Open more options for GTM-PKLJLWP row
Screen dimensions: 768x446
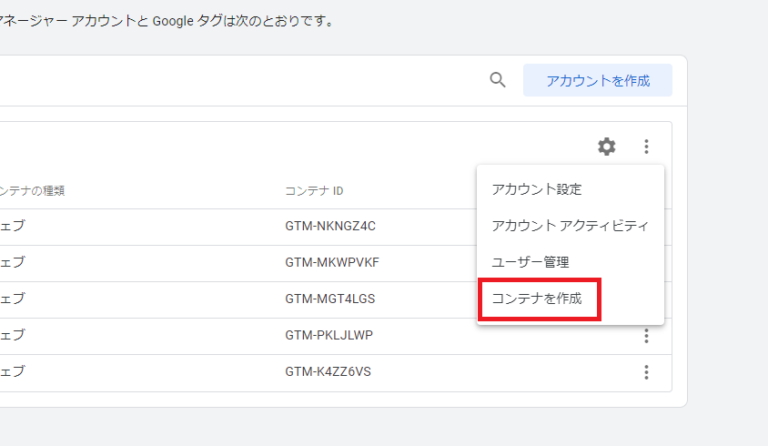(x=646, y=335)
